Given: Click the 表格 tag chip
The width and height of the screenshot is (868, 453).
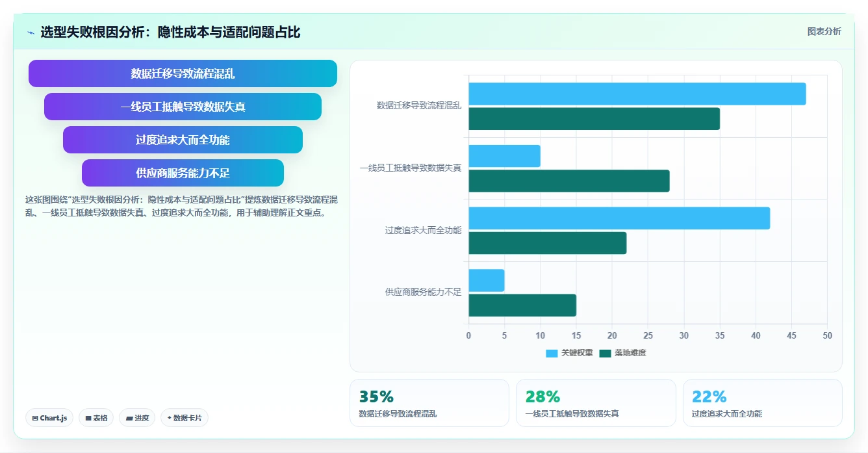Looking at the screenshot, I should 96,418.
